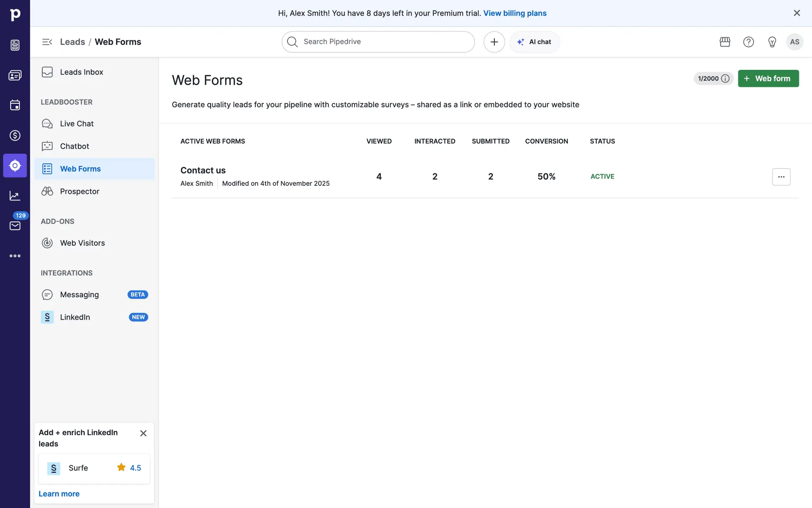Open the Sales Assistant lightbulb icon
This screenshot has width=812, height=508.
772,42
